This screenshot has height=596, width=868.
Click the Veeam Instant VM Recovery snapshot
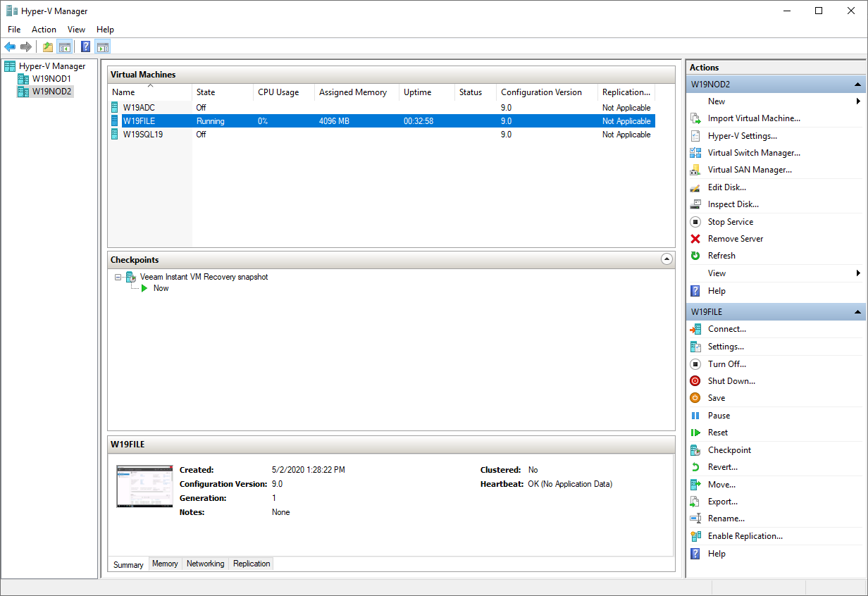pos(204,277)
